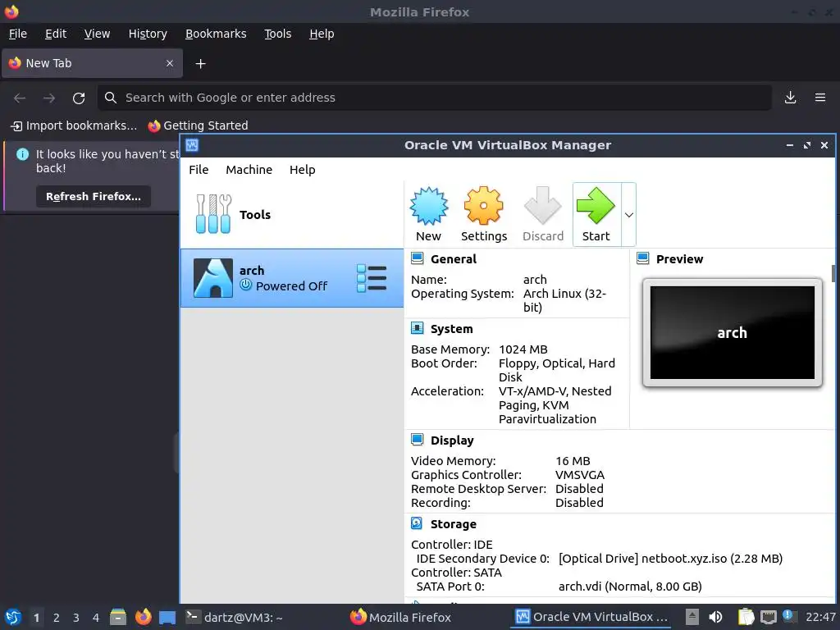Image resolution: width=840 pixels, height=630 pixels.
Task: Select the New Tab tab in Firefox
Action: (x=92, y=63)
